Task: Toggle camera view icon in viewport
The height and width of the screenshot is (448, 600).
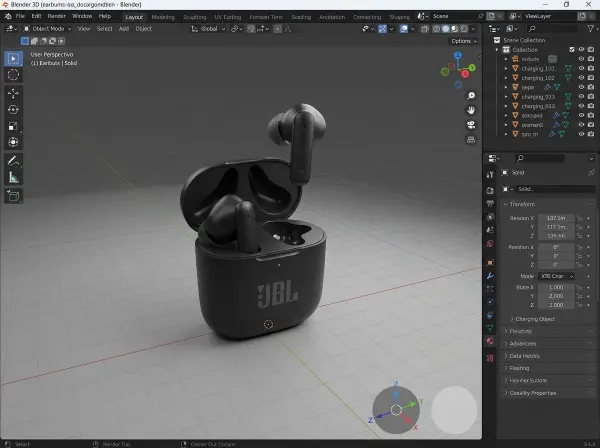Action: coord(471,125)
